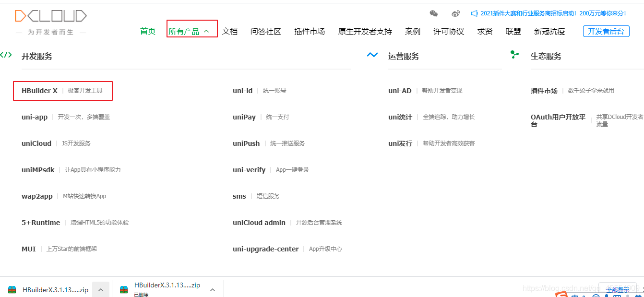Open sms 短信服务 link
Image resolution: width=644 pixels, height=297 pixels.
pos(256,196)
